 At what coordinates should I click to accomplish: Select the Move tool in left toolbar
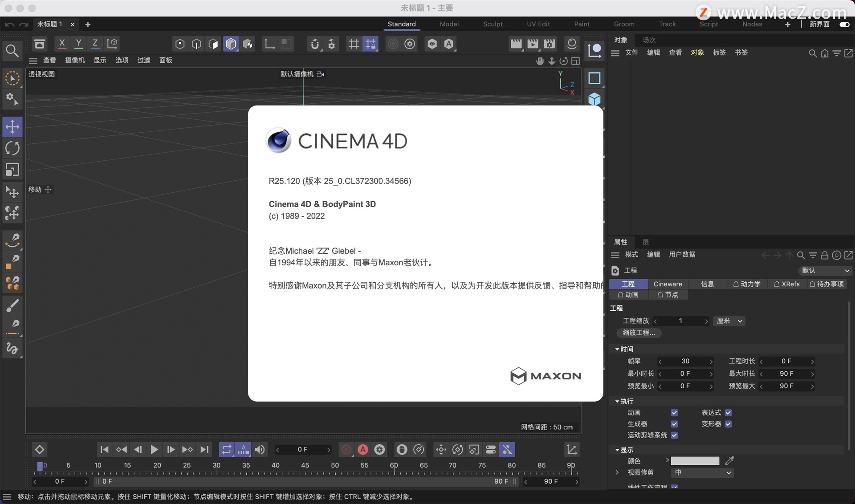12,127
